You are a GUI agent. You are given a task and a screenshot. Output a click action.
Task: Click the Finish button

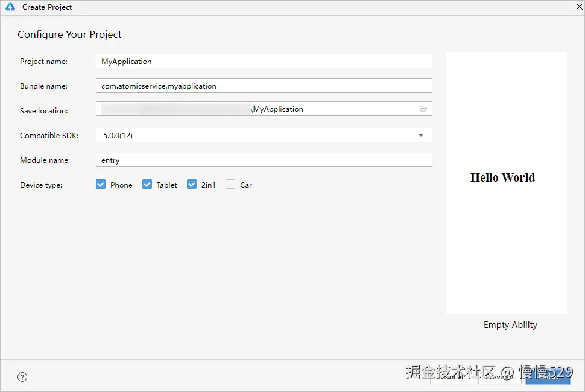[548, 377]
